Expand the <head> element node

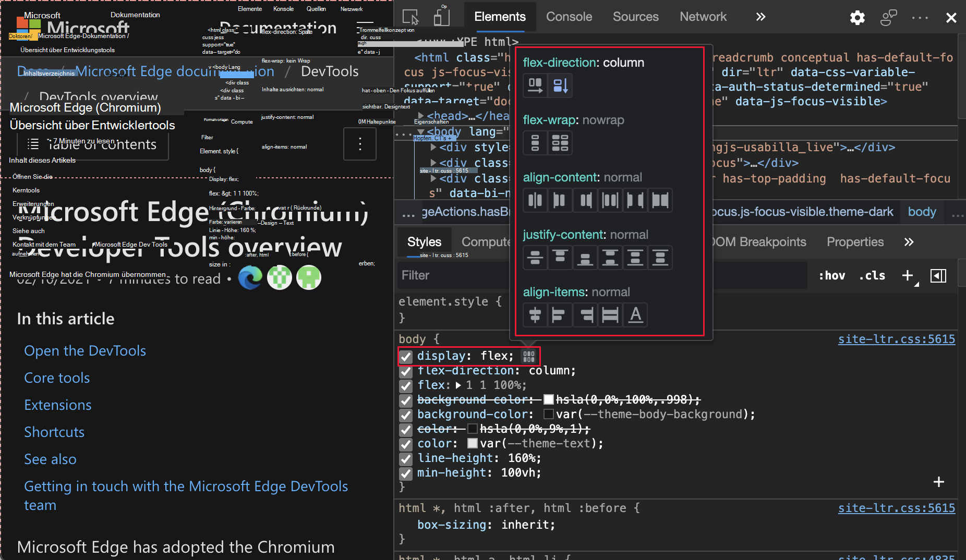[x=422, y=116]
